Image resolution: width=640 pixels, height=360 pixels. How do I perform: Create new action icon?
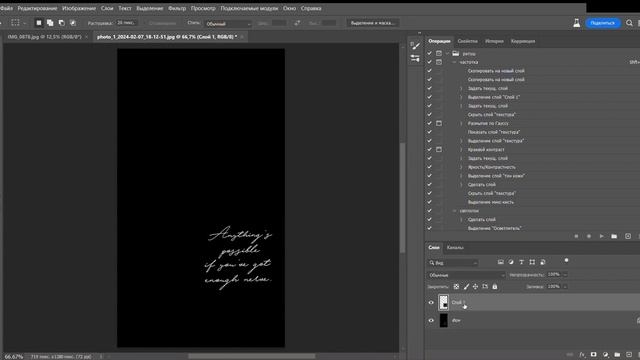628,236
